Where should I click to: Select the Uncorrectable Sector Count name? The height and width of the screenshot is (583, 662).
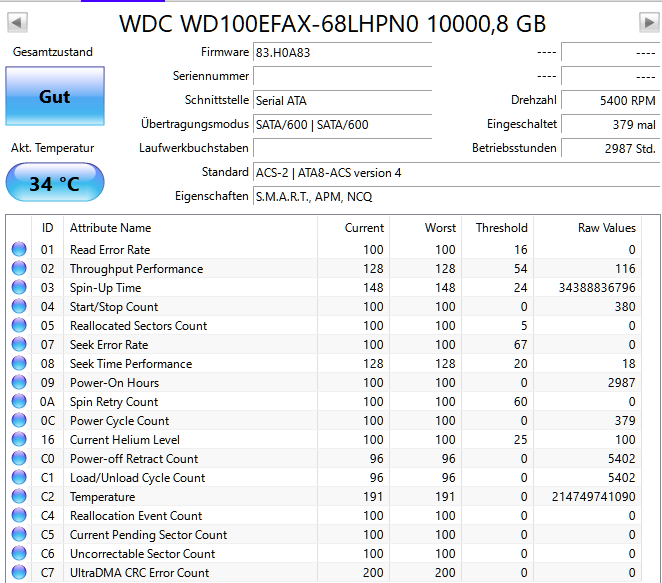coord(142,554)
